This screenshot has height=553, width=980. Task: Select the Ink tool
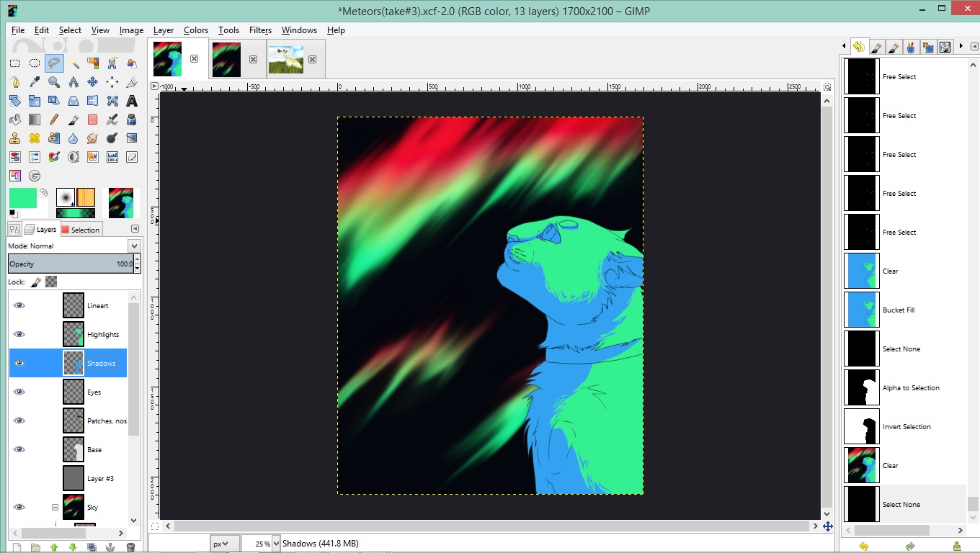(132, 120)
